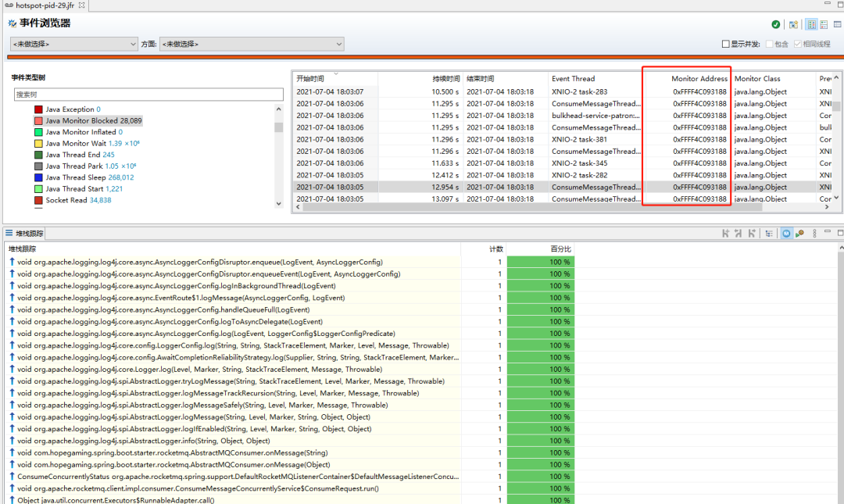Click event table horizontal scroll right arrow
Screen dimensions: 844x504
[828, 207]
